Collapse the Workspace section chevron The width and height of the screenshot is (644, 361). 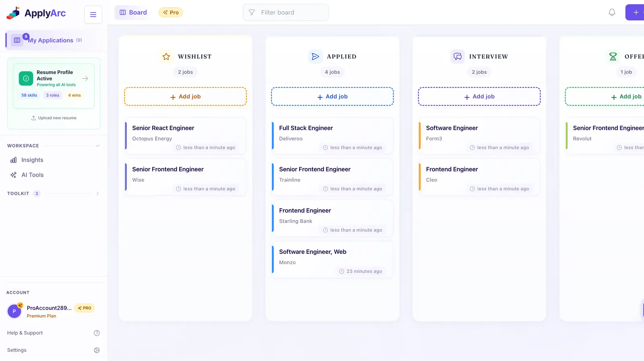pyautogui.click(x=97, y=146)
